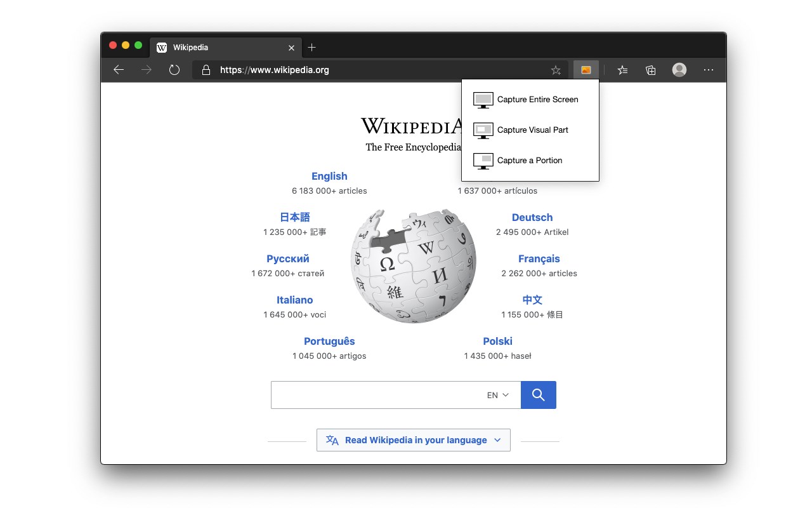
Task: Click the "1 155 000+ 條目" text
Action: [x=532, y=315]
